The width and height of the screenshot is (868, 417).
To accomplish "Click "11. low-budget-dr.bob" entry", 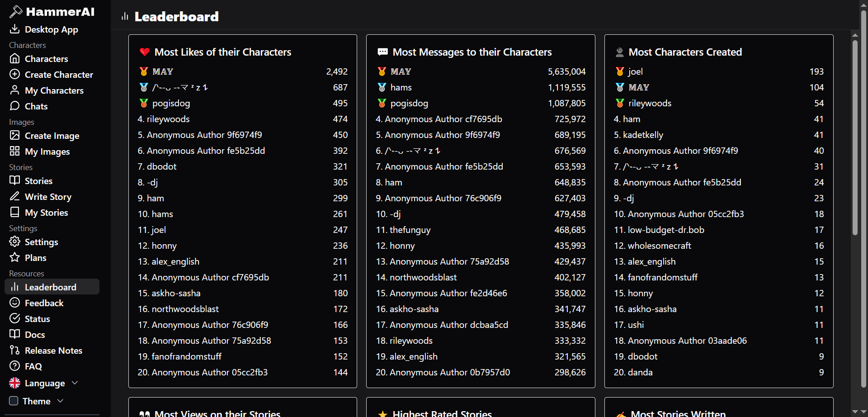I will click(659, 230).
